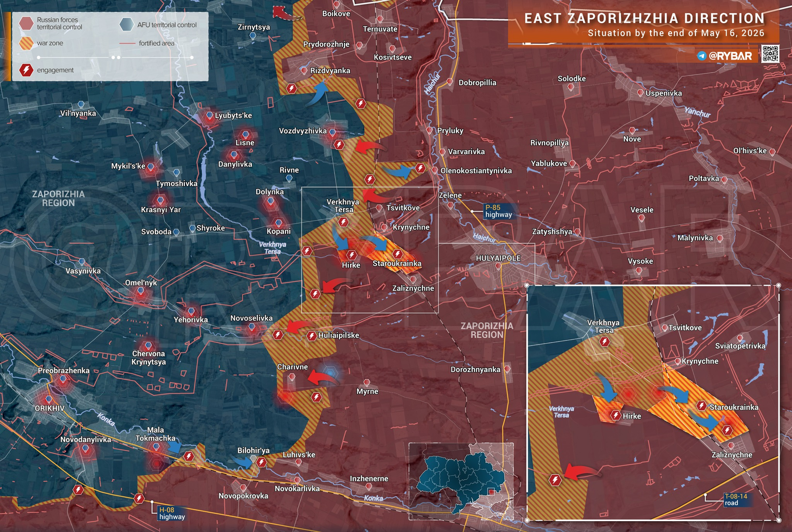This screenshot has height=532, width=792.
Task: Click the Ukraine overview mini-map thumbnail
Action: tap(461, 481)
